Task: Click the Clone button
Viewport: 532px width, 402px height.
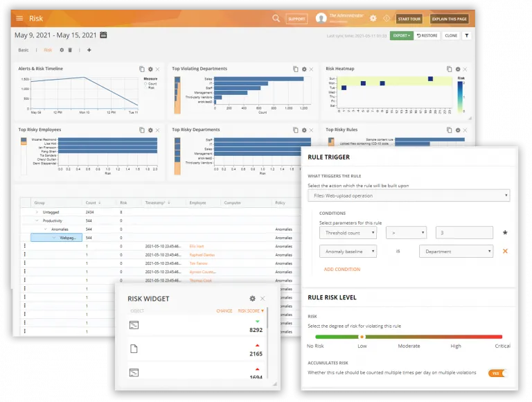Action: tap(451, 35)
